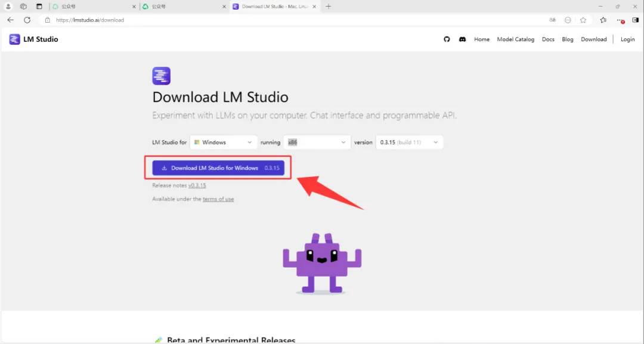
Task: Open Model Catalog in navigation
Action: tap(515, 39)
